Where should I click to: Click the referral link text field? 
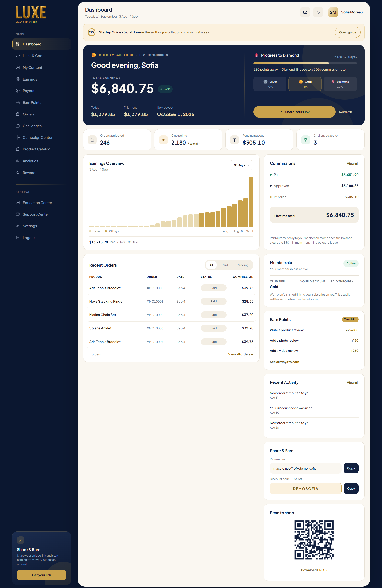(305, 468)
